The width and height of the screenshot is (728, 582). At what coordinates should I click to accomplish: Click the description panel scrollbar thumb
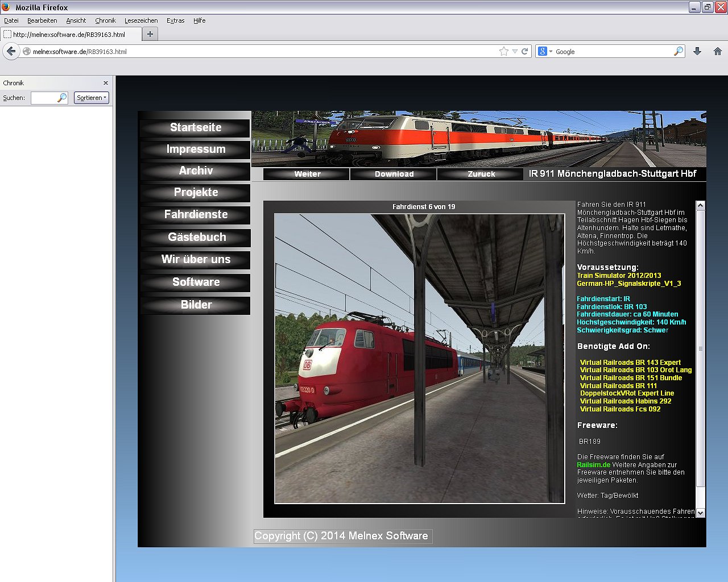700,348
